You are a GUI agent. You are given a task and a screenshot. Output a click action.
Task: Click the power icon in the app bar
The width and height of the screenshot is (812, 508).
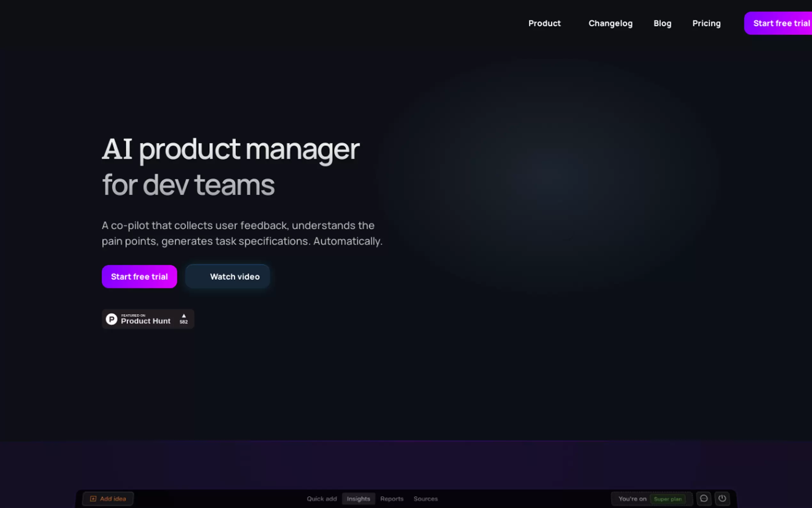coord(722,499)
